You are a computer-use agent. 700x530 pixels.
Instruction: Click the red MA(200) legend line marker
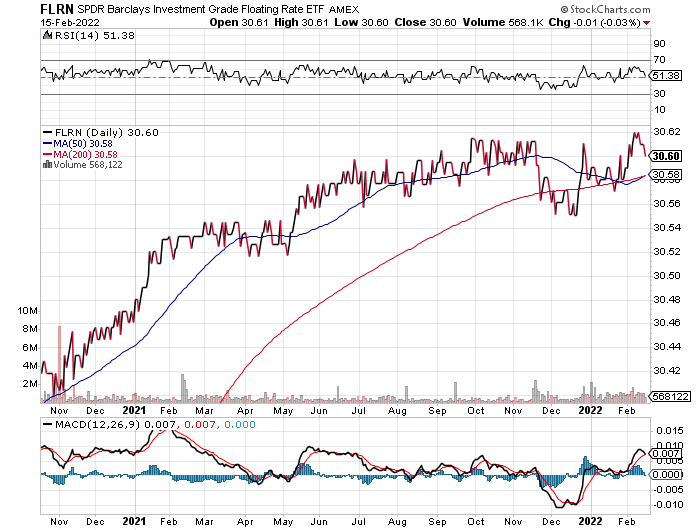47,154
